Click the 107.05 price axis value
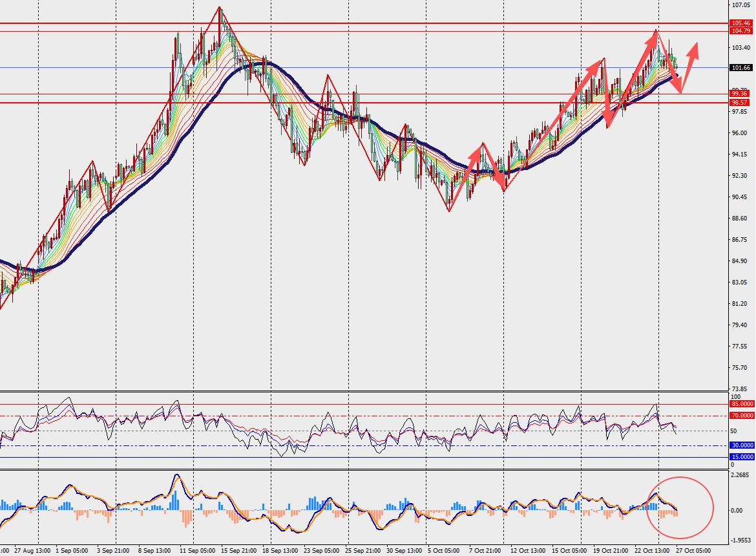 coord(741,5)
